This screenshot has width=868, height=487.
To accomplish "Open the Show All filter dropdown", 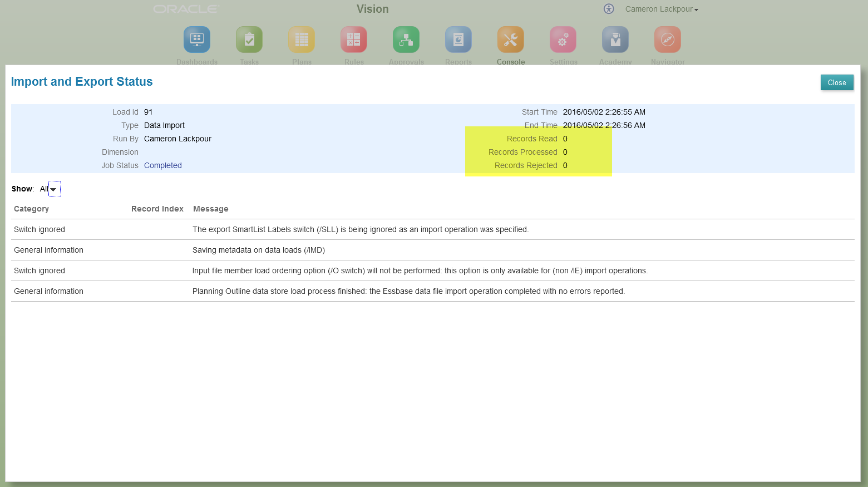I will coord(54,189).
